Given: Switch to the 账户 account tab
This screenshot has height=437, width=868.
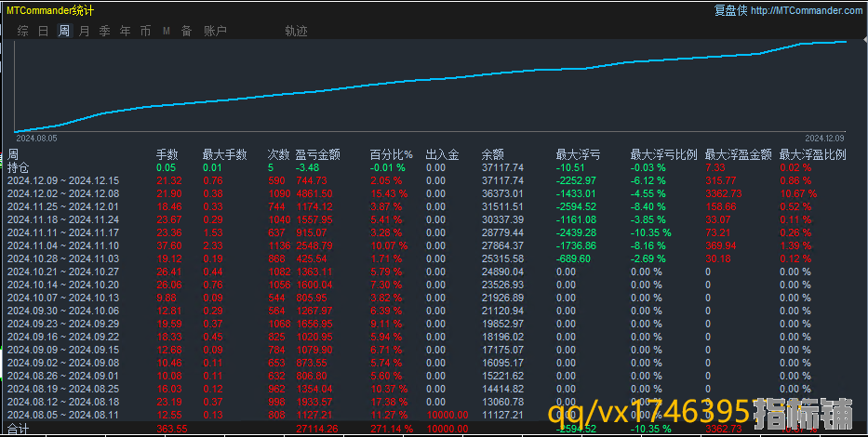Looking at the screenshot, I should pos(215,31).
